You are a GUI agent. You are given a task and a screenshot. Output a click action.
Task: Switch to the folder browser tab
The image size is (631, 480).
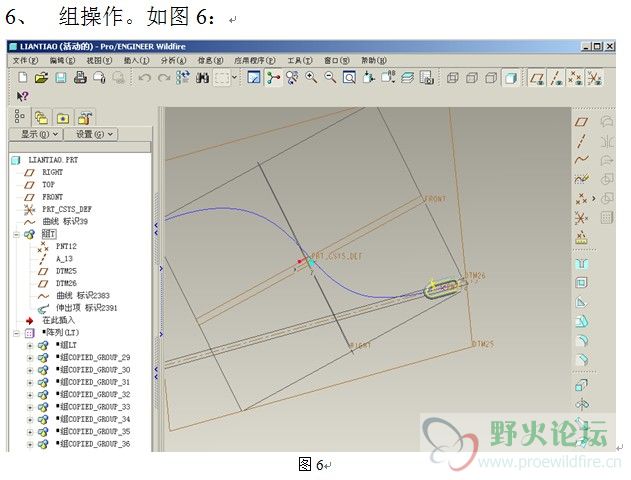pyautogui.click(x=41, y=118)
